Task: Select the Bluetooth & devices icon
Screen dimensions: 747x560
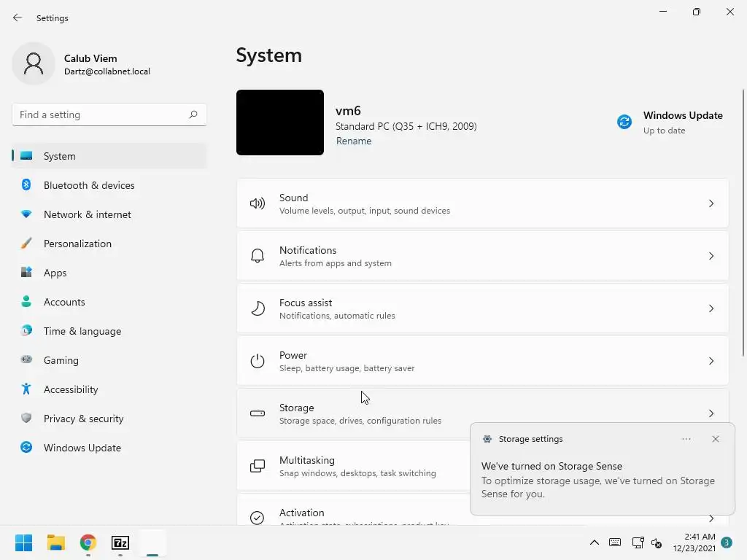Action: tap(26, 184)
